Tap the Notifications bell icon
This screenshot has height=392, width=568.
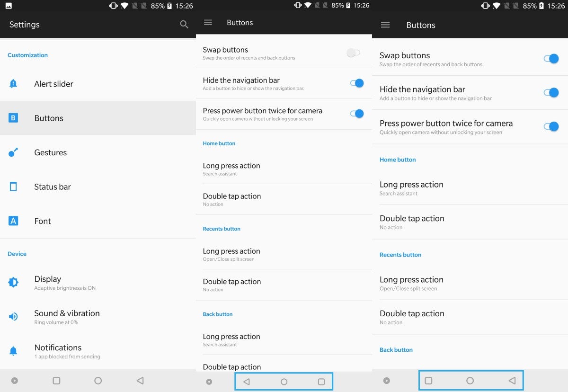point(13,351)
